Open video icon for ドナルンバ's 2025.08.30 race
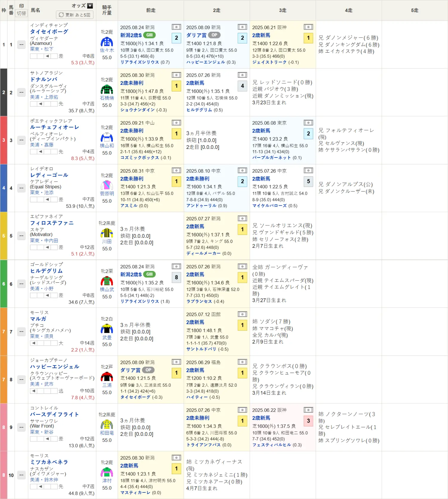The height and width of the screenshot is (499, 448). [x=176, y=75]
